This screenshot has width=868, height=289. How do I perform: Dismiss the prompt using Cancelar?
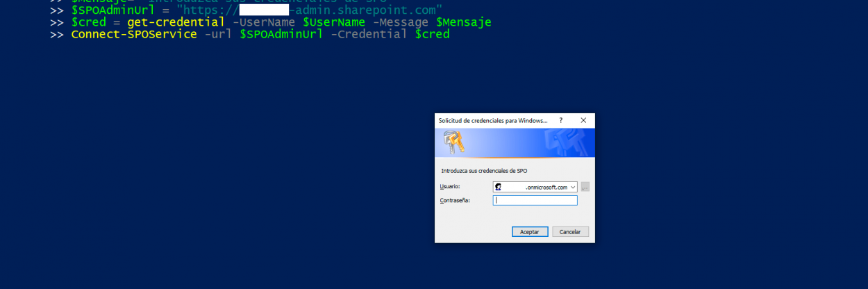pos(570,231)
